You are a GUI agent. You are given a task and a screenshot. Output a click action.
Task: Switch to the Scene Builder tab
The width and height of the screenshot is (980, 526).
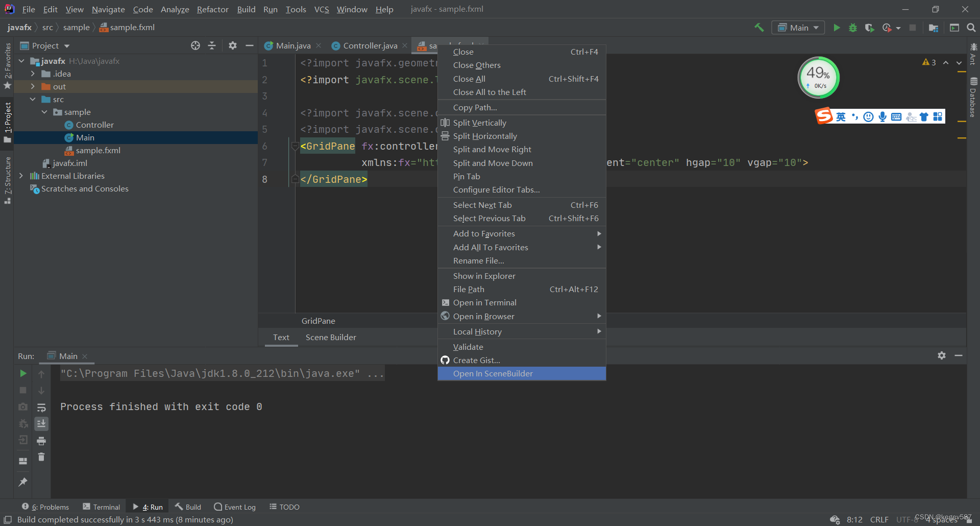pyautogui.click(x=331, y=337)
